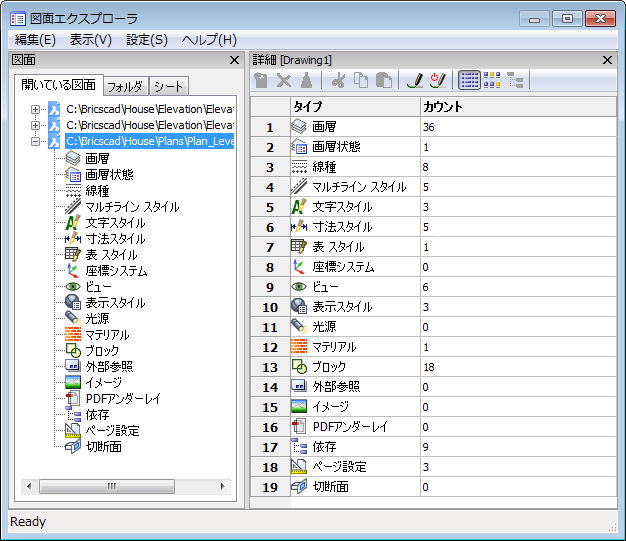Viewport: 626px width, 541px height.
Task: Close the 詳細 [Drawing1] panel
Action: pyautogui.click(x=607, y=60)
